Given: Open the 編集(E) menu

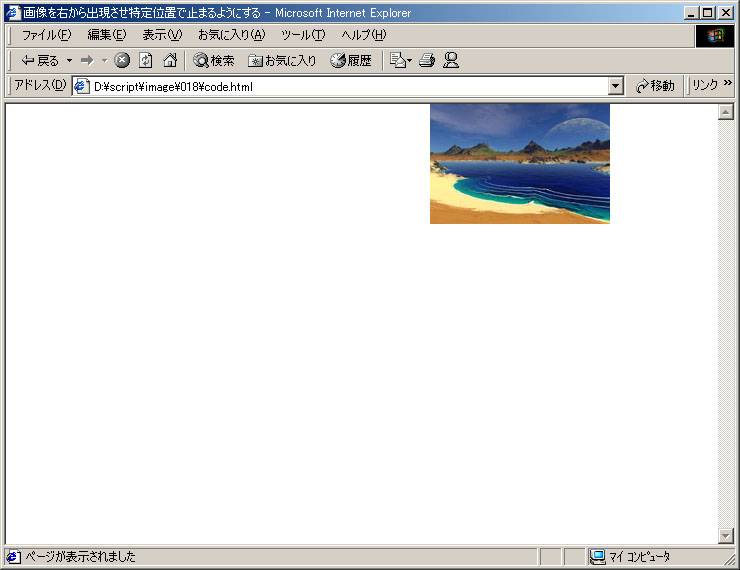Looking at the screenshot, I should (x=107, y=35).
